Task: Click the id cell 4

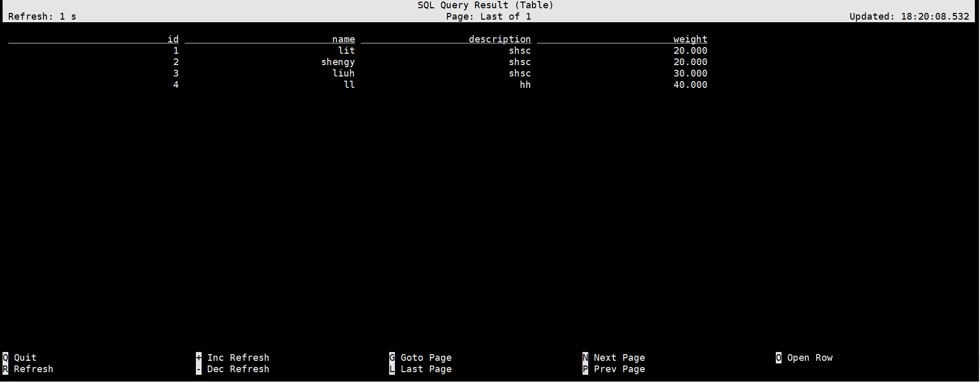Action: coord(176,85)
